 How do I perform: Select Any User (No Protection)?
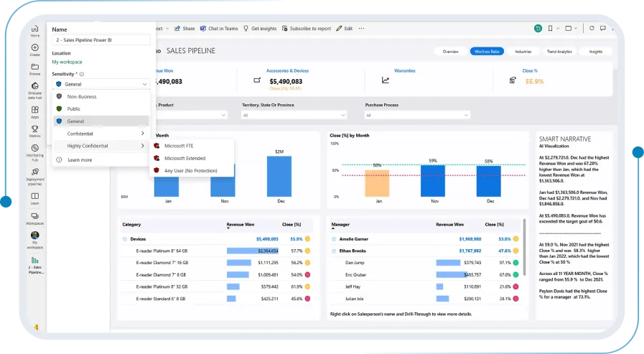click(x=192, y=170)
